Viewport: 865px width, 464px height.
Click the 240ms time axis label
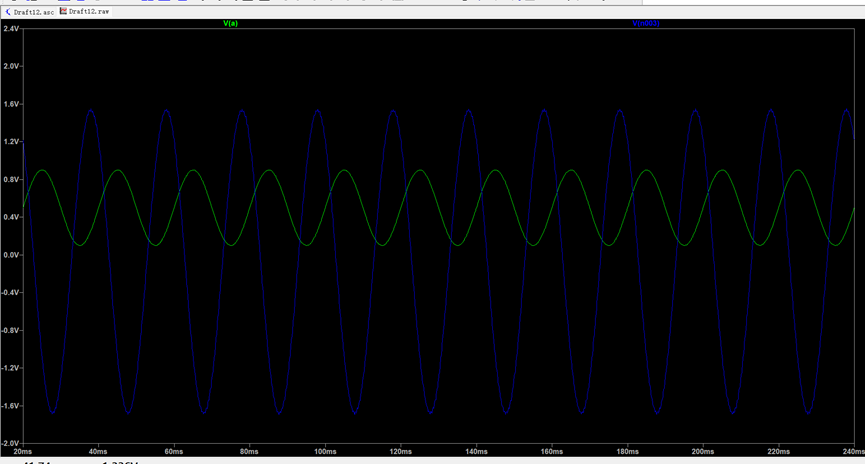853,451
